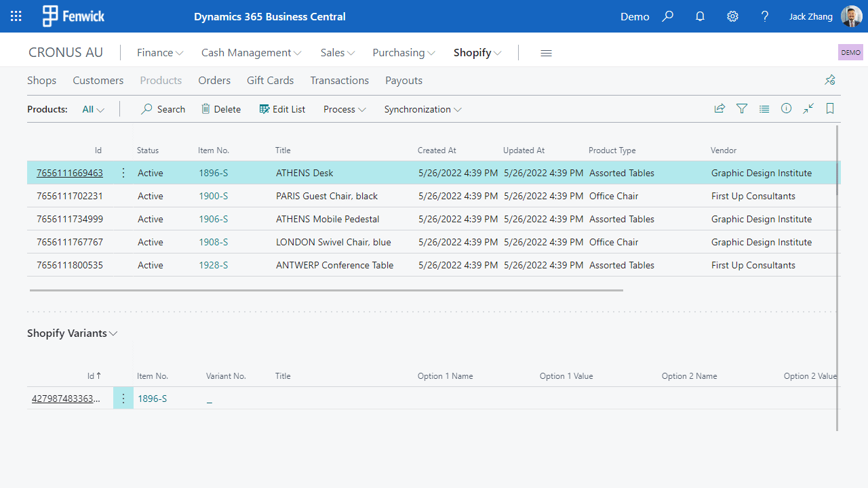Click CRONUS AU company name
This screenshot has height=488, width=868.
pyautogui.click(x=66, y=53)
